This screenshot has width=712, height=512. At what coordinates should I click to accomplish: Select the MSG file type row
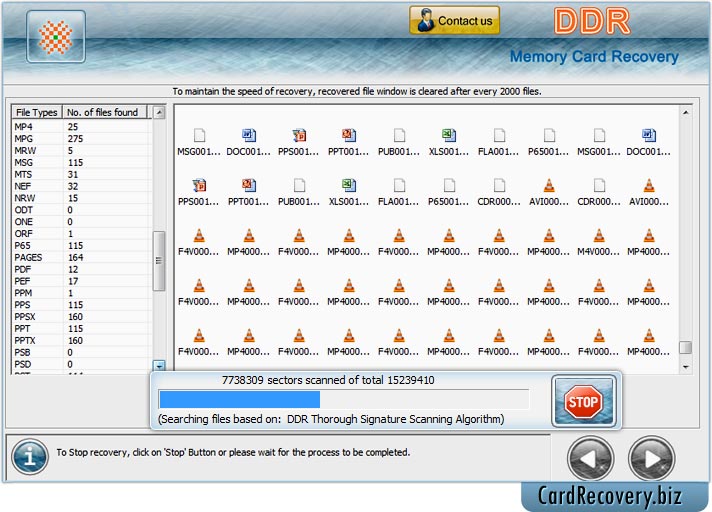point(82,162)
